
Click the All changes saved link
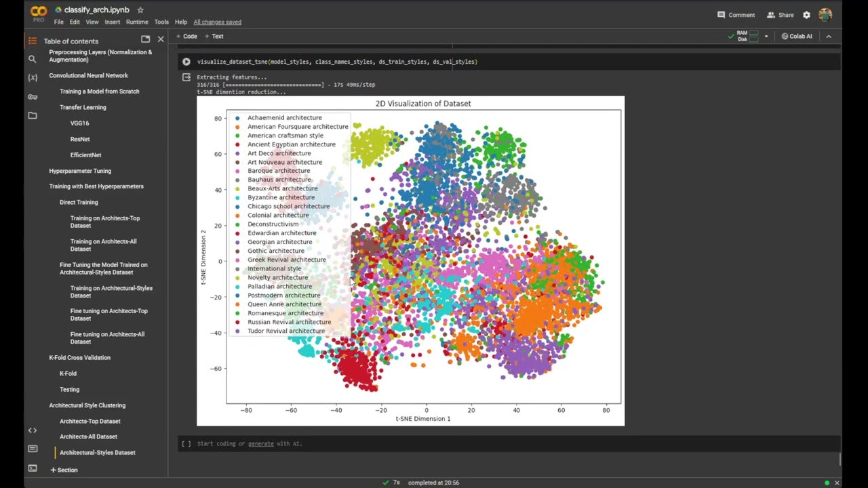click(217, 22)
